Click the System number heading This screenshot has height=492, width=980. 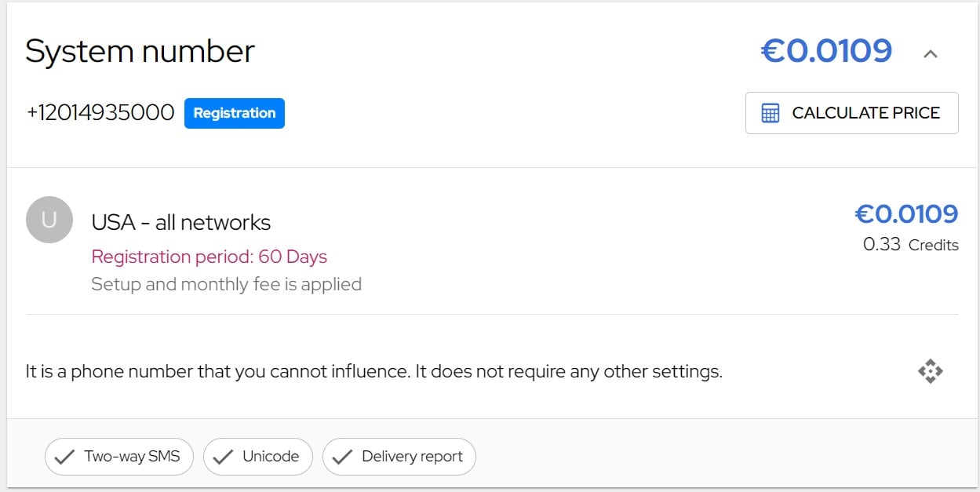pos(140,52)
